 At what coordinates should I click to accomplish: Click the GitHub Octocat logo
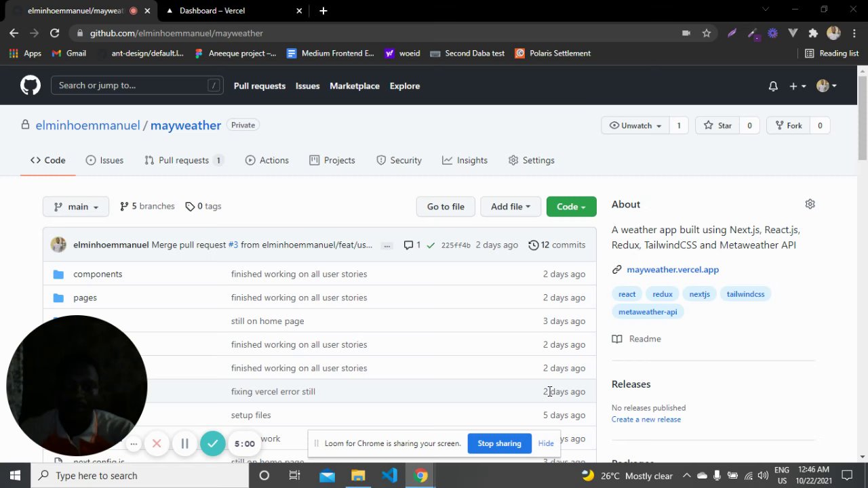click(31, 85)
